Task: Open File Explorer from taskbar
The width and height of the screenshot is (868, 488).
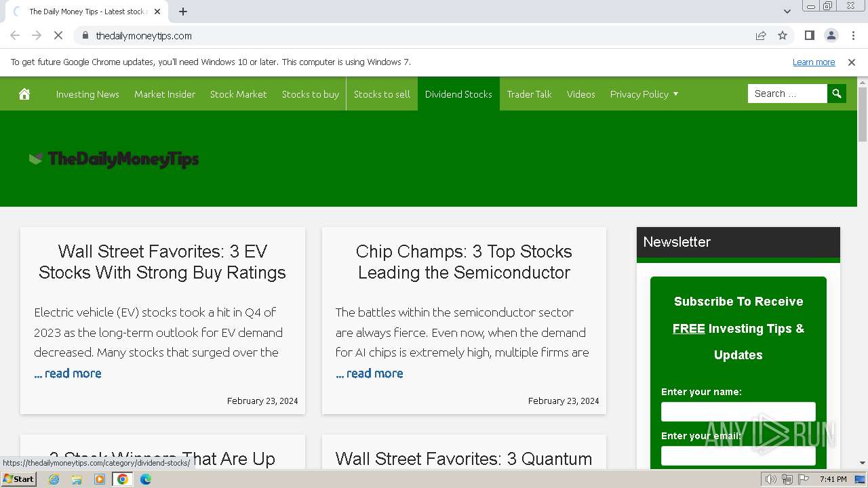Action: [x=77, y=479]
